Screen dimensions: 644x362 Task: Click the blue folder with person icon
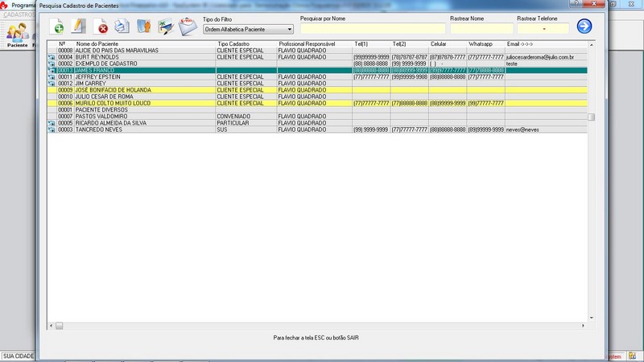[x=144, y=27]
